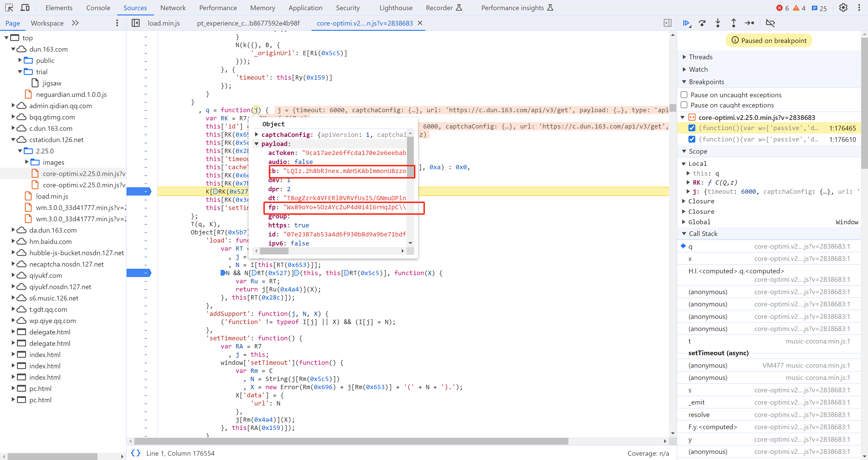Image resolution: width=868 pixels, height=460 pixels.
Task: Open neguardian.umd.1.0.0.js file
Action: coord(71,94)
